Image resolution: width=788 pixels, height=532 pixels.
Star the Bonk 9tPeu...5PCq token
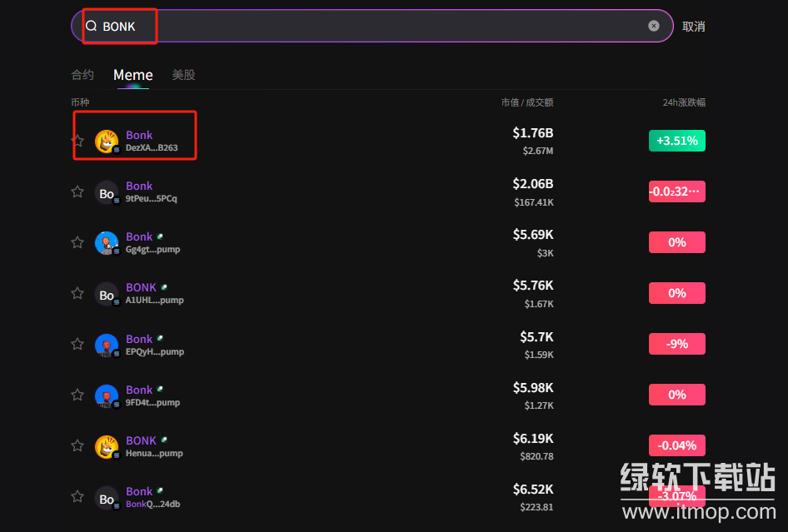point(77,191)
